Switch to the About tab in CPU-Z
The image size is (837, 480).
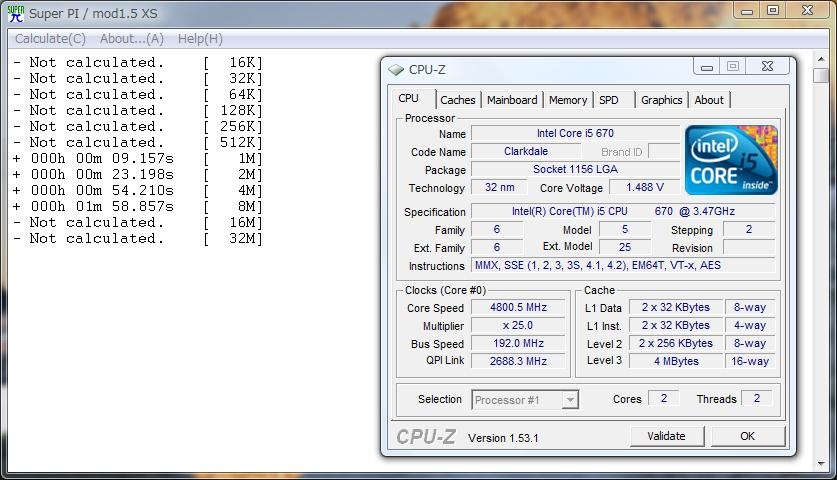click(709, 100)
